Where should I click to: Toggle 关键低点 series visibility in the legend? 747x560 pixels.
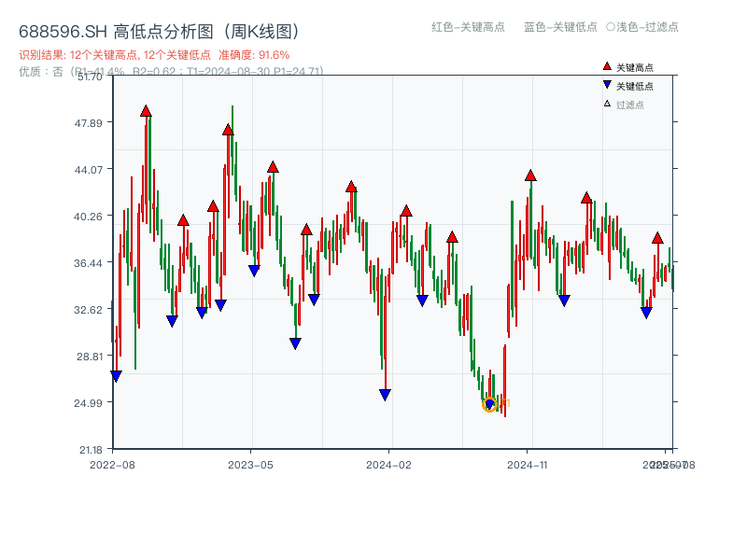click(627, 84)
